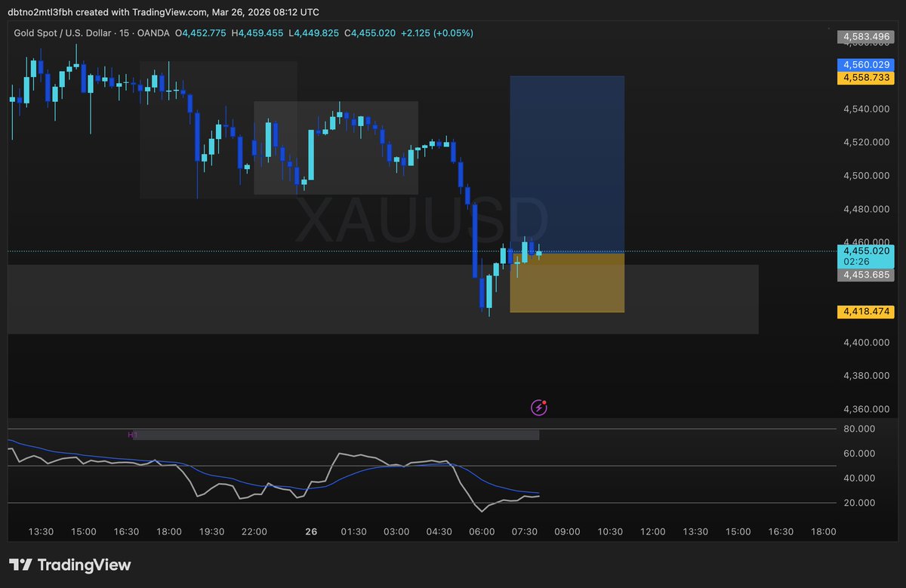The width and height of the screenshot is (906, 588).
Task: Click the 4,520.000 price scale value
Action: click(x=866, y=142)
